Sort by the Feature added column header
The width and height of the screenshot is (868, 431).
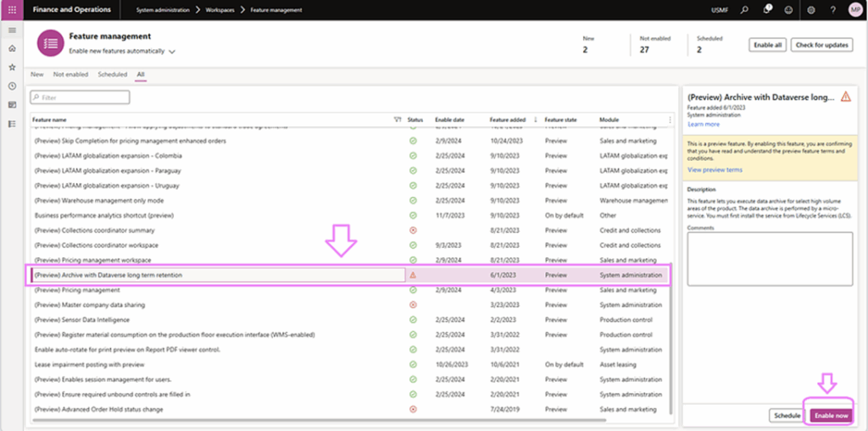(507, 120)
